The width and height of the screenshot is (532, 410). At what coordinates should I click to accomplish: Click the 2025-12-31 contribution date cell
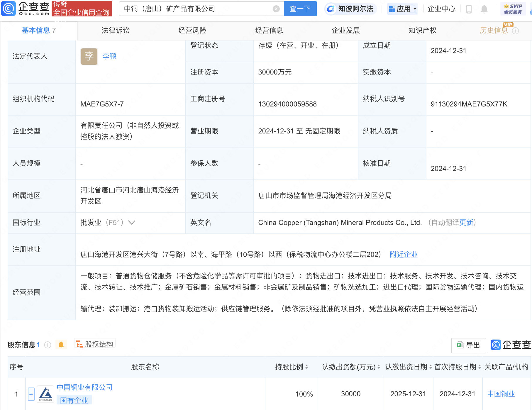408,394
